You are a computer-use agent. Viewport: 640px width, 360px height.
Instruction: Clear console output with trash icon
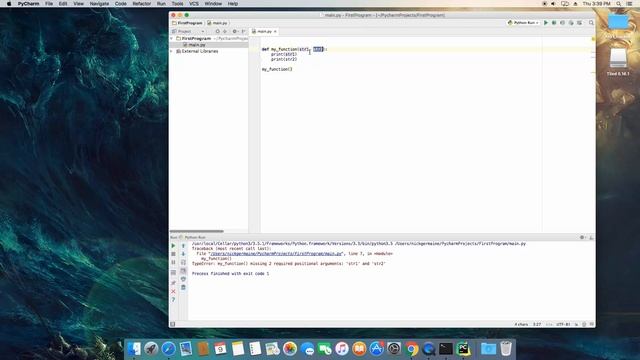coord(183,287)
